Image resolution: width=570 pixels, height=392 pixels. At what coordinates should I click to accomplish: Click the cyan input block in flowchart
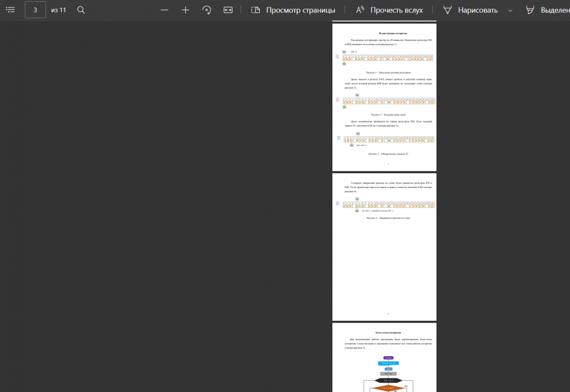pos(388,363)
